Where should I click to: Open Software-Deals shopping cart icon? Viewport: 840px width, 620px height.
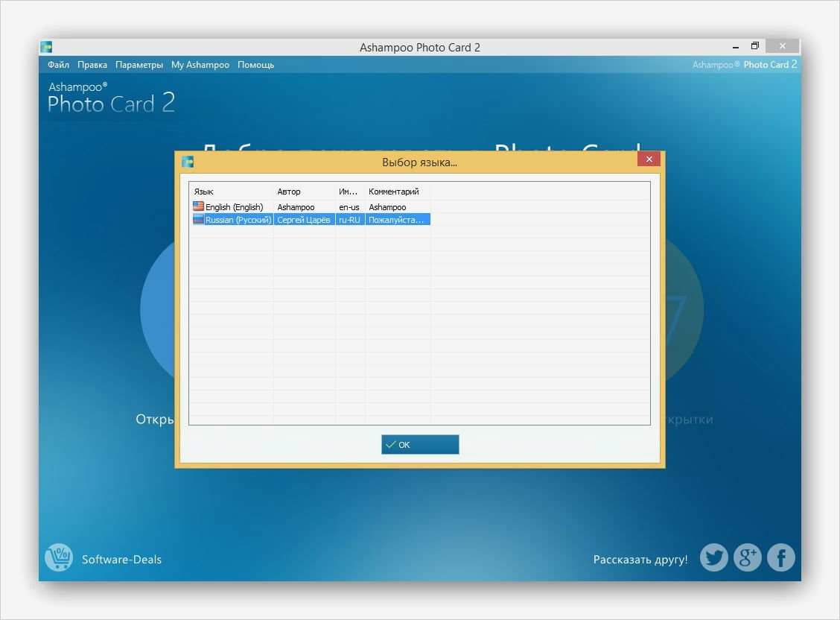tap(59, 557)
